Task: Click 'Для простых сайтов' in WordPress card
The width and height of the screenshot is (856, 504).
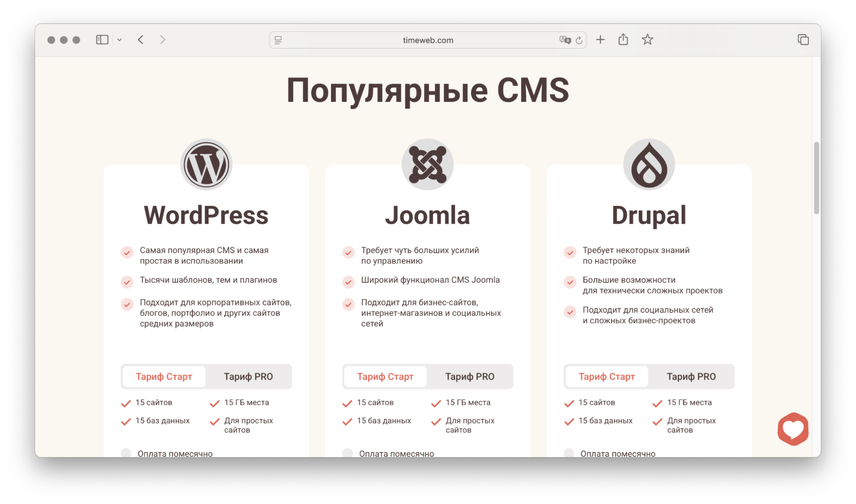Action: 248,425
